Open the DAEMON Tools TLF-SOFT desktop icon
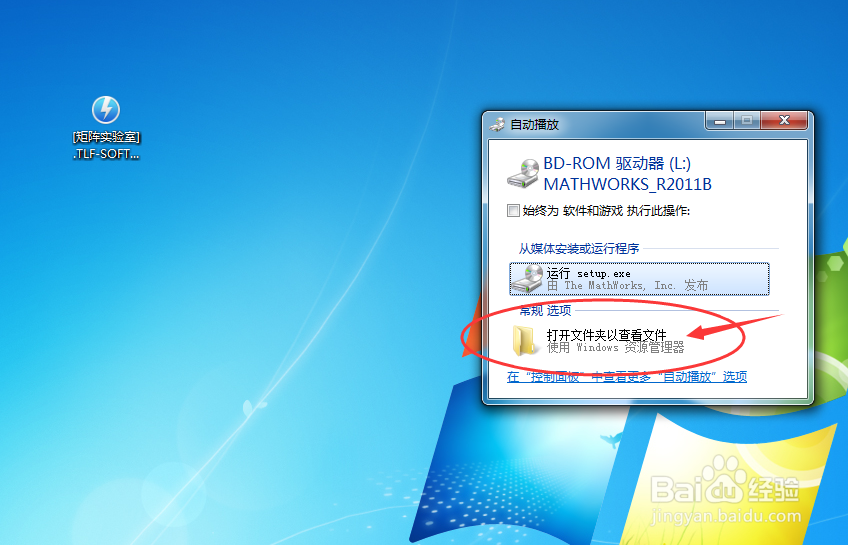The height and width of the screenshot is (545, 848). click(105, 110)
